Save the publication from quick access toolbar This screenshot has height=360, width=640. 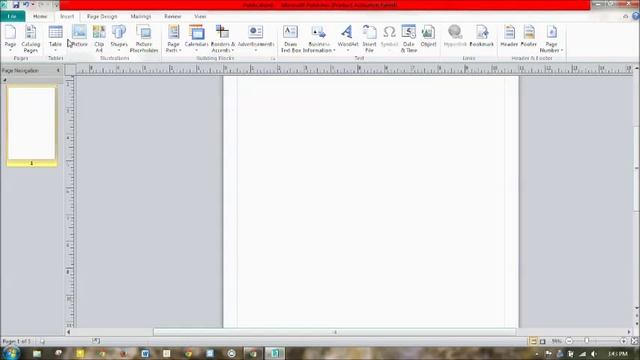coord(16,5)
